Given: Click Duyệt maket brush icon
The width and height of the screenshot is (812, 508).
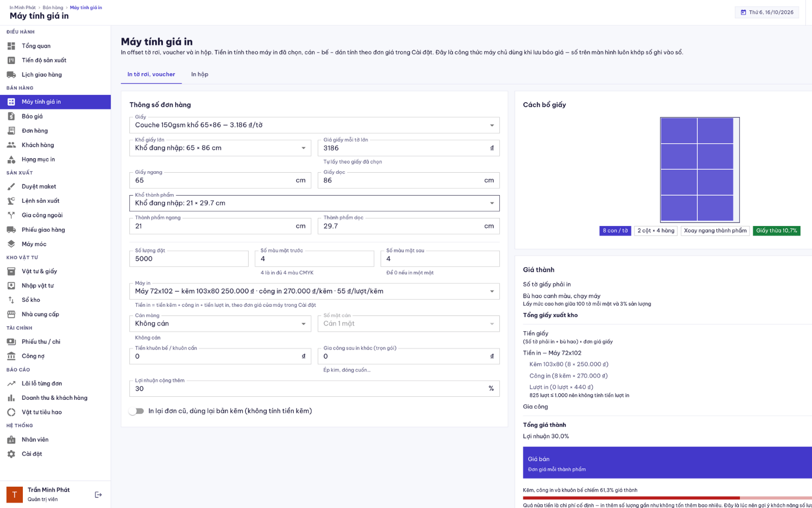Looking at the screenshot, I should tap(11, 186).
